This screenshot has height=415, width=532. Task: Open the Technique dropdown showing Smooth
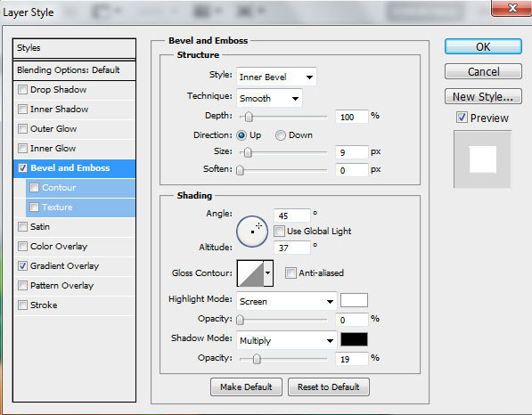click(x=269, y=98)
